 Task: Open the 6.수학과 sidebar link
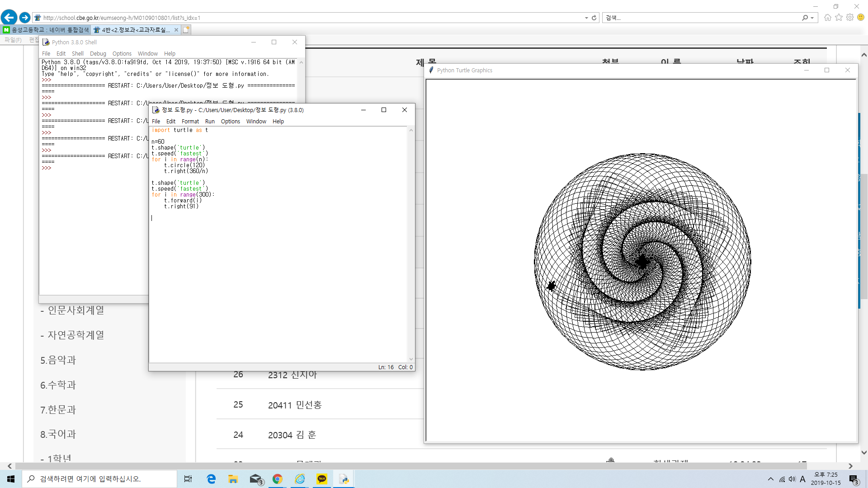pyautogui.click(x=58, y=385)
